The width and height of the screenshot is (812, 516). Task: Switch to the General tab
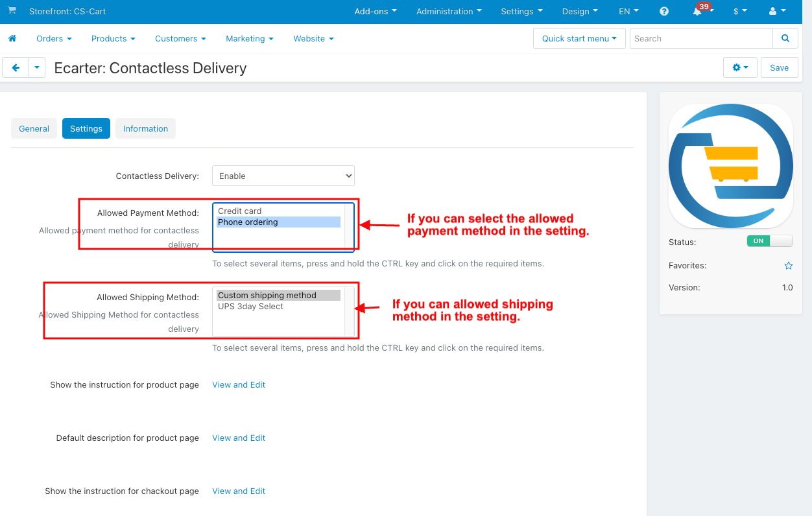[34, 128]
